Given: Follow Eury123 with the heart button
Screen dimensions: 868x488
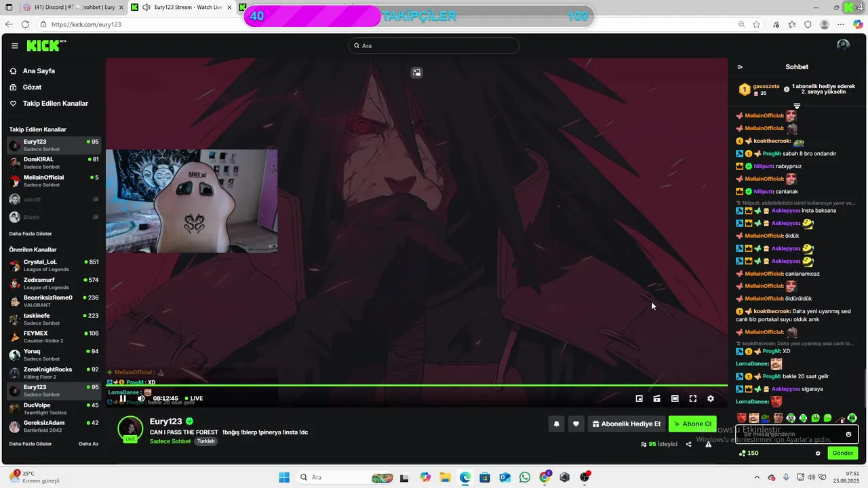Looking at the screenshot, I should (x=576, y=424).
